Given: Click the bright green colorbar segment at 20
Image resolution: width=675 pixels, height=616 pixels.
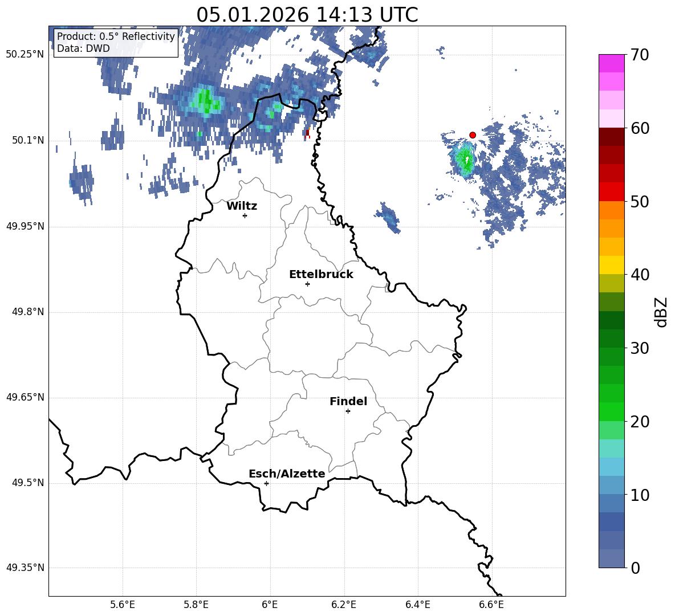Looking at the screenshot, I should pyautogui.click(x=612, y=411).
